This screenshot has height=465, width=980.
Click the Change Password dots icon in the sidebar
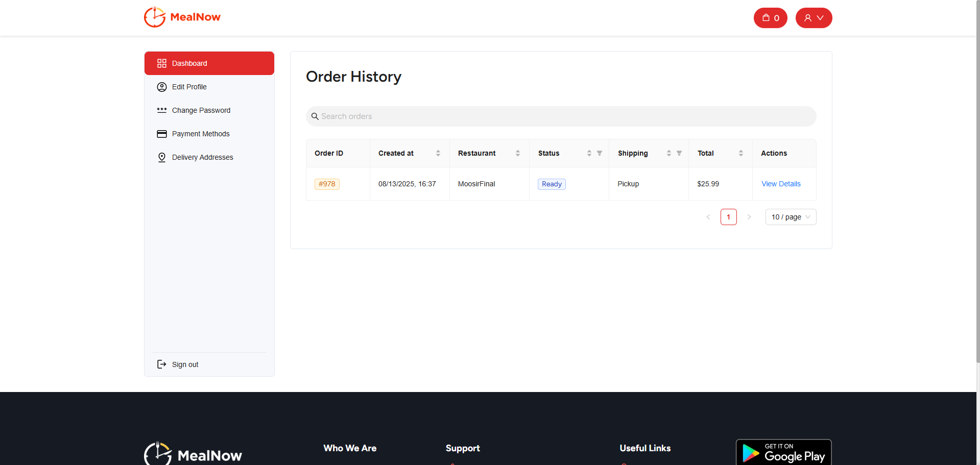coord(162,110)
